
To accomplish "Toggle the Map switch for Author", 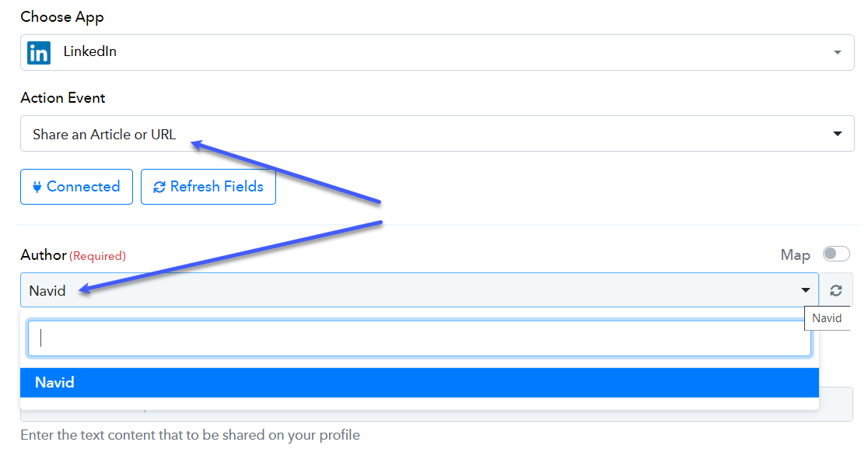I will [x=836, y=254].
